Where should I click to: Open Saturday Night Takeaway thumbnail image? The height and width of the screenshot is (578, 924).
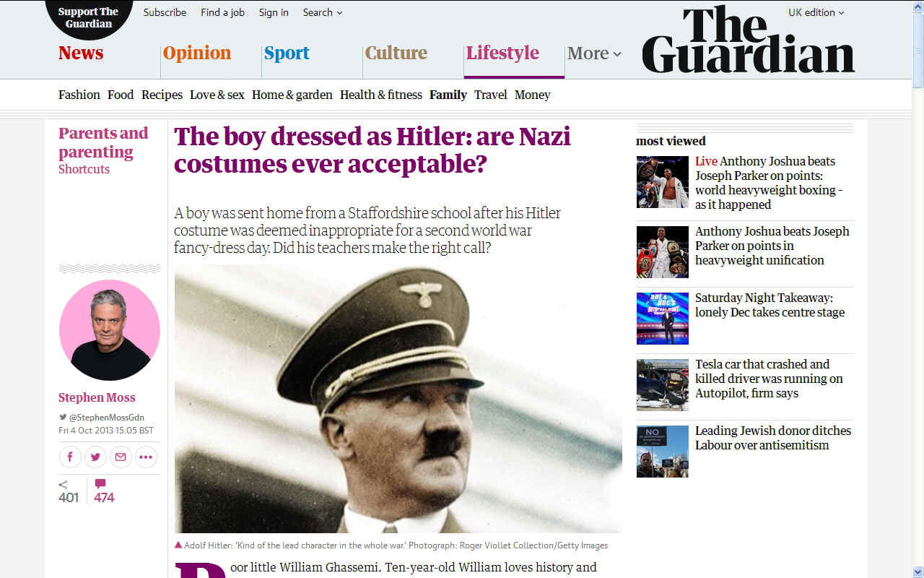(x=662, y=319)
